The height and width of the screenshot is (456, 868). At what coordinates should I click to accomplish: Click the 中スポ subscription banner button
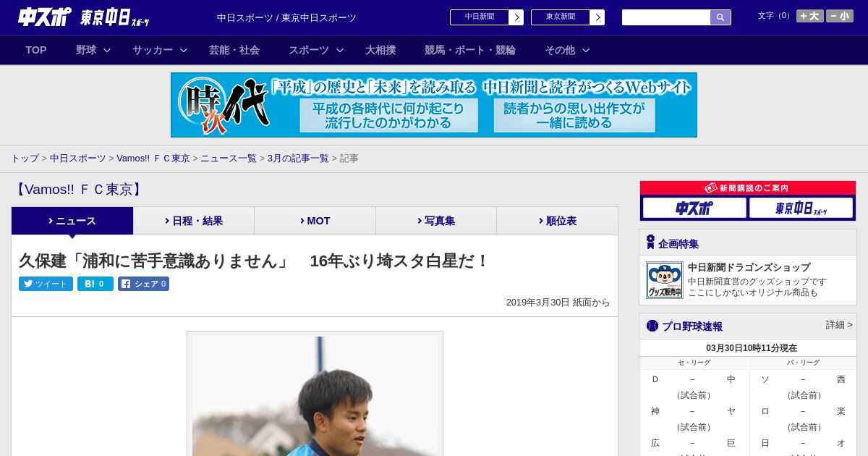coord(694,208)
